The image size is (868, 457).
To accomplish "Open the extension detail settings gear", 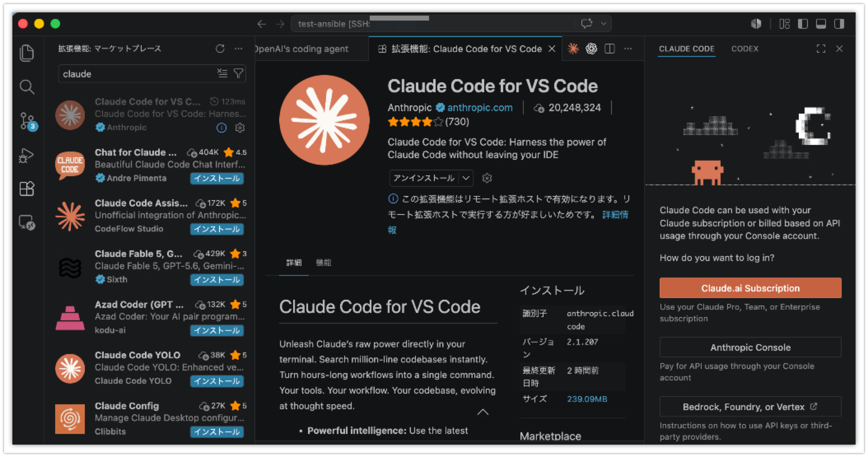I will coord(487,178).
